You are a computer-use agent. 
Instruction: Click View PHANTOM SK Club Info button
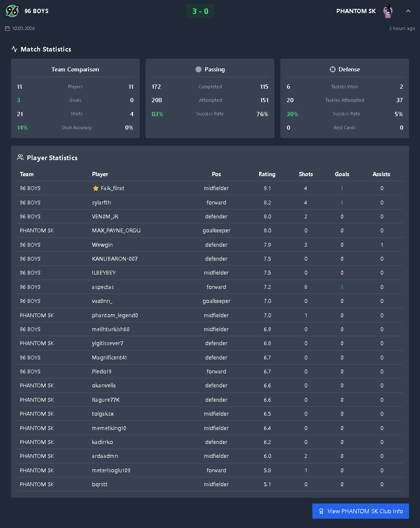pyautogui.click(x=360, y=511)
